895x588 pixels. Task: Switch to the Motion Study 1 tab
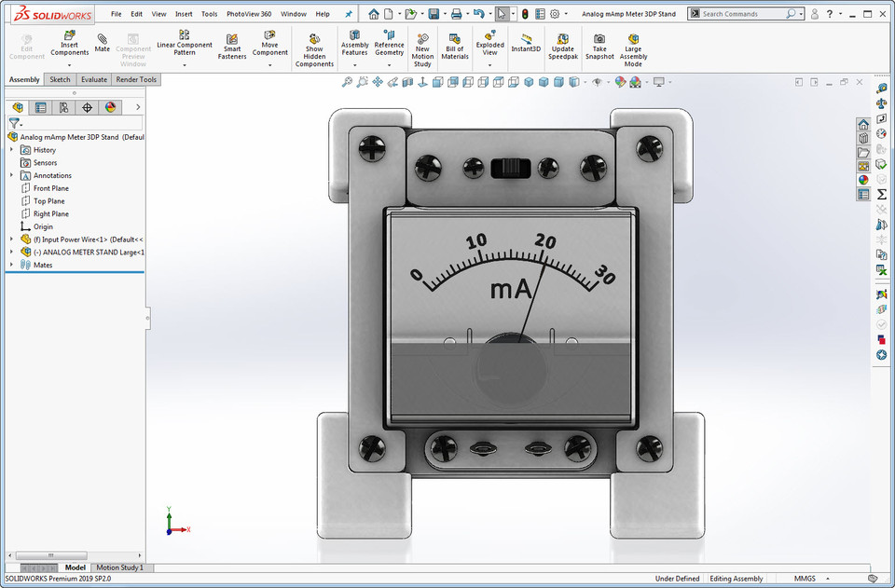coord(120,567)
